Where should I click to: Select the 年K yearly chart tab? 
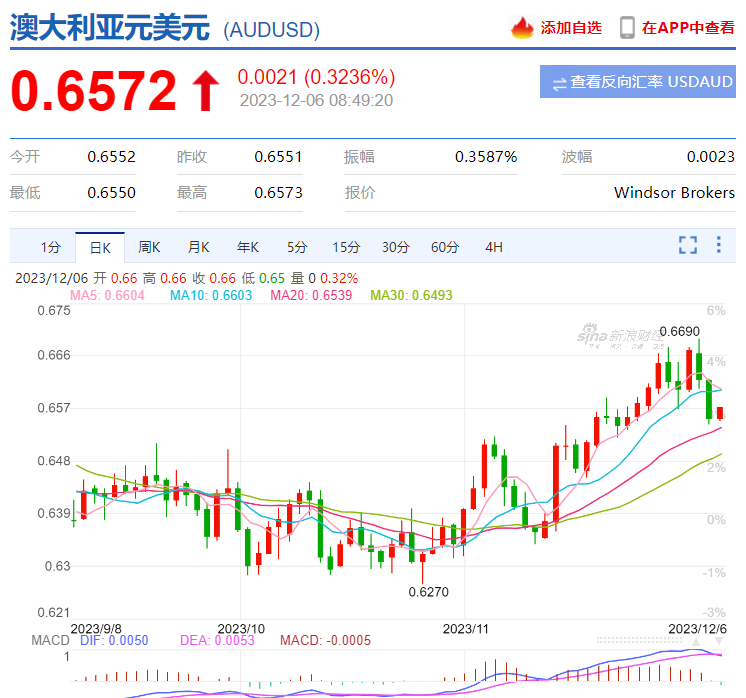(x=247, y=247)
